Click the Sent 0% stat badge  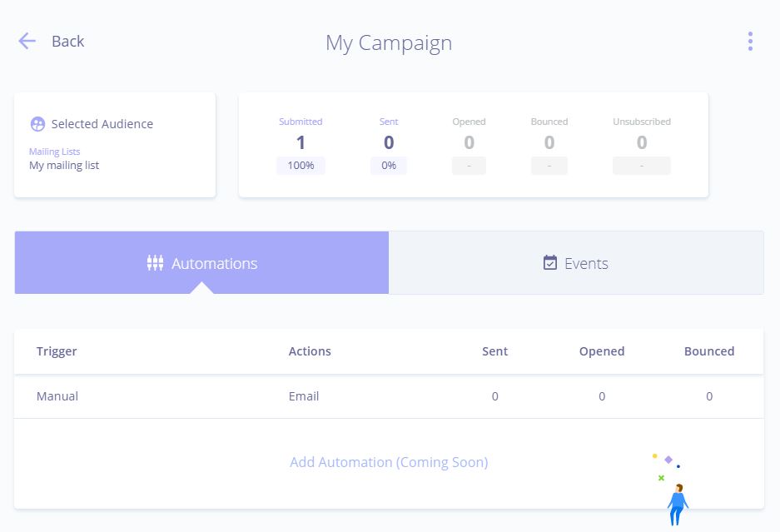389,165
